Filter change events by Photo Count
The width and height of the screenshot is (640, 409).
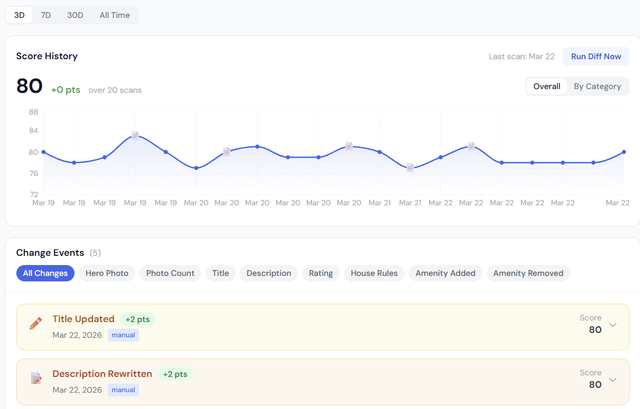[x=170, y=273]
